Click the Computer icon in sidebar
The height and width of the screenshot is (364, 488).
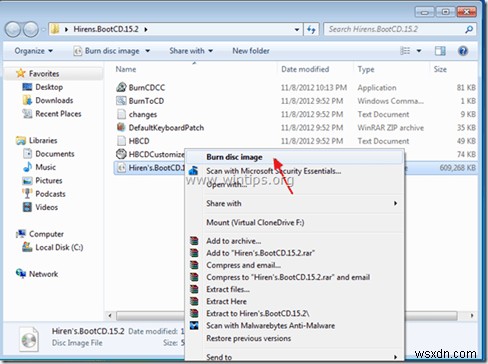tap(21, 234)
